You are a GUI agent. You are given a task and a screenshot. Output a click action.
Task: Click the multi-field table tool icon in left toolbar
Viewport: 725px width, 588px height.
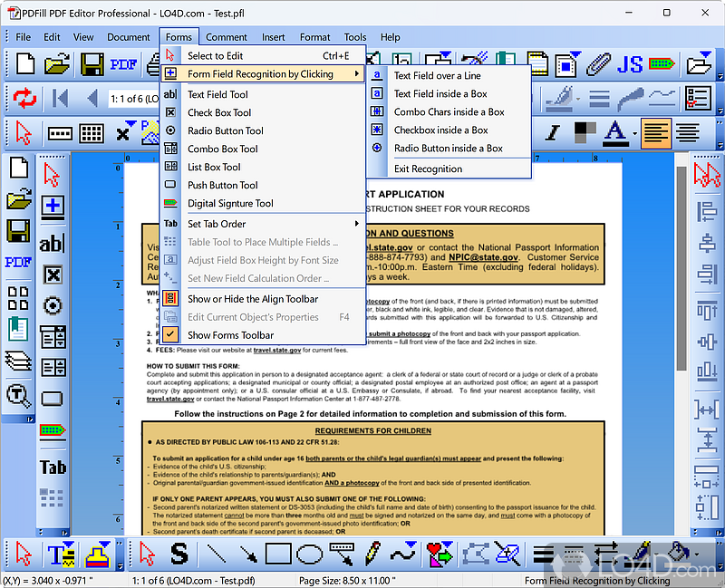52,498
